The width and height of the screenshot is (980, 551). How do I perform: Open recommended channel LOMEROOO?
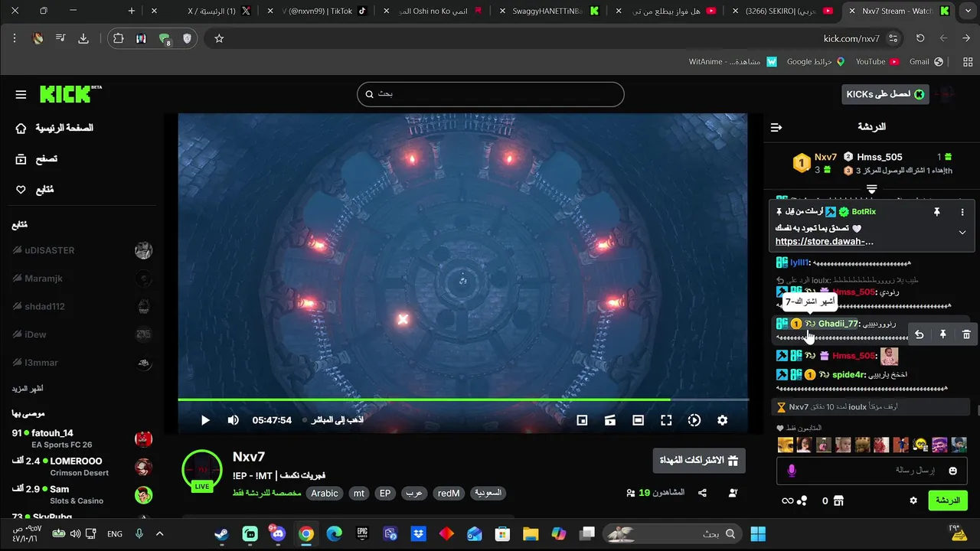click(82, 467)
